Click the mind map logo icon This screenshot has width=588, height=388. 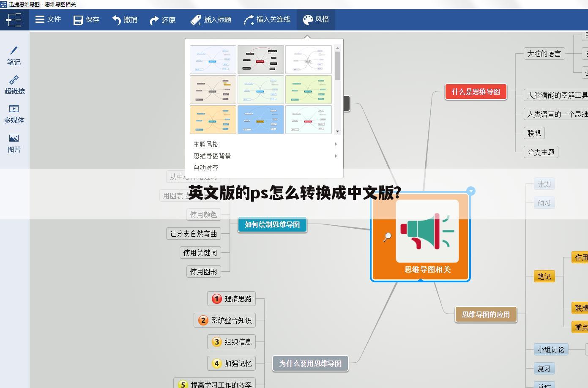tap(14, 20)
